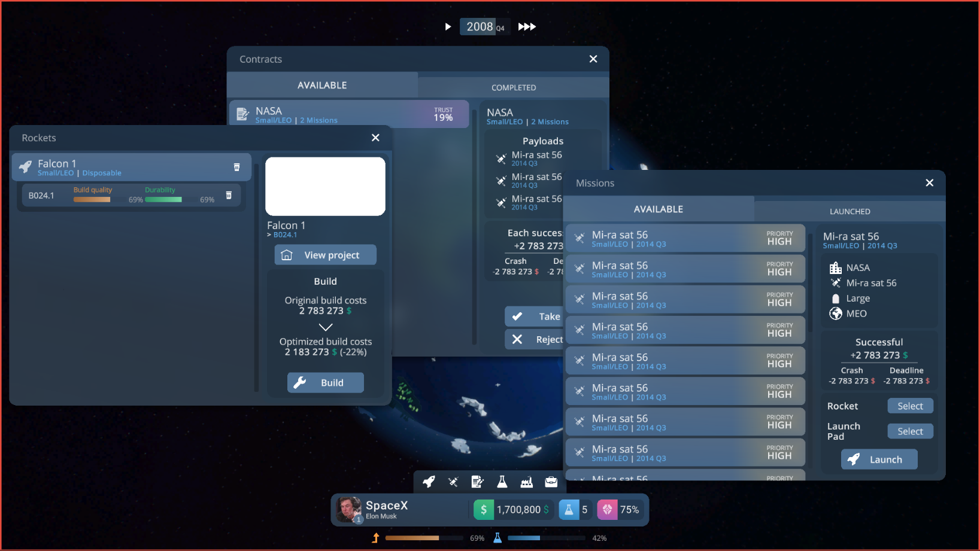Fast-forward time with the triple arrow
Screen dimensions: 980x551
527,27
